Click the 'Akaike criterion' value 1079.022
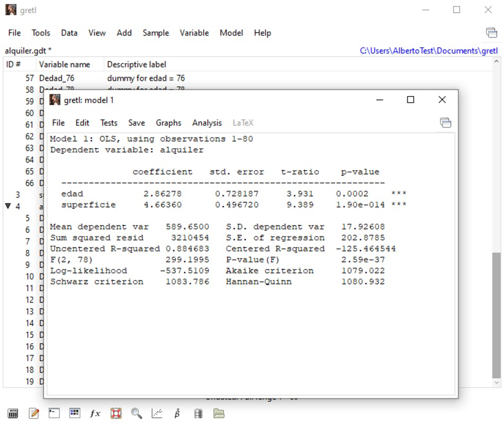Screen dimensions: 504x425 click(x=363, y=270)
